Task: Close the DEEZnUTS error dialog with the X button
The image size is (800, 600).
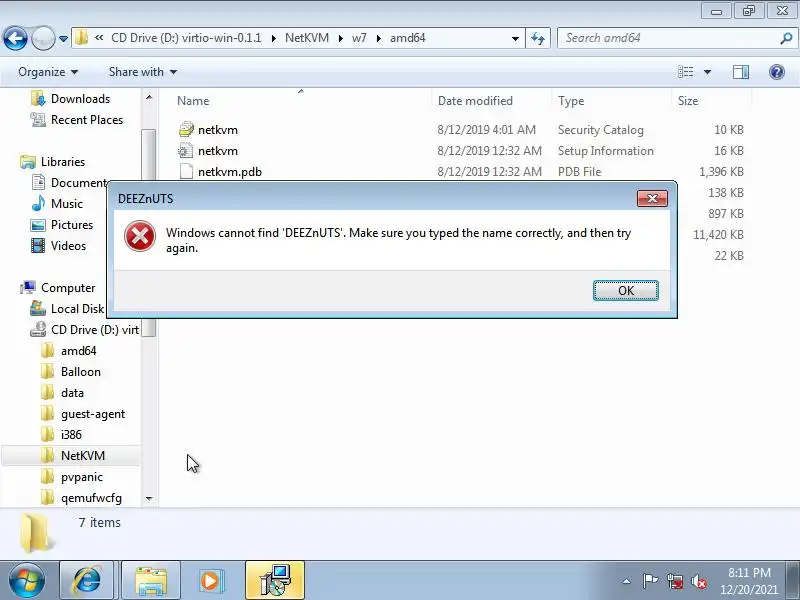Action: coord(652,198)
